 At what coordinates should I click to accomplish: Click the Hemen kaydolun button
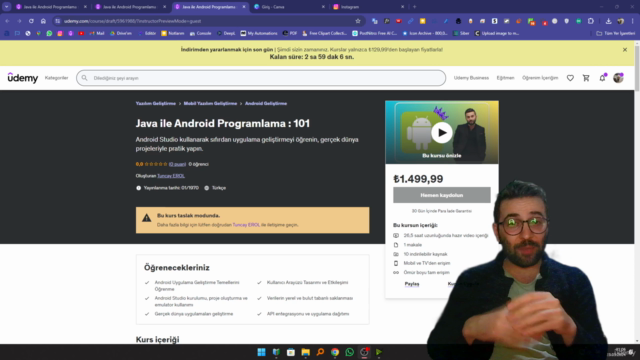(442, 195)
